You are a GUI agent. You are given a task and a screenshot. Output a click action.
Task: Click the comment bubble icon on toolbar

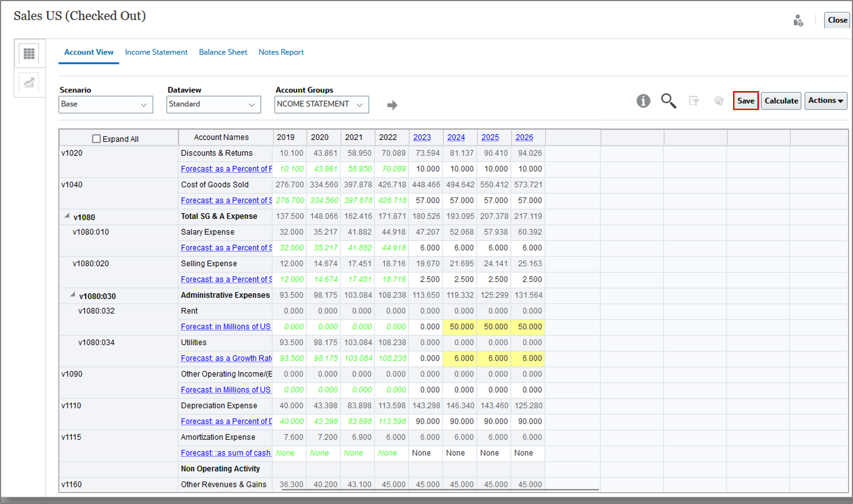(x=719, y=101)
